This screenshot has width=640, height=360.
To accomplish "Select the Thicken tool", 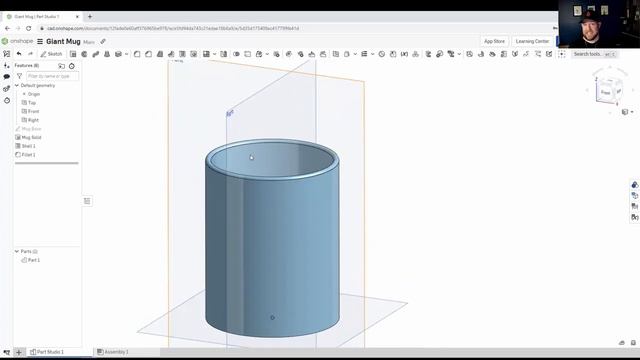I will point(118,54).
